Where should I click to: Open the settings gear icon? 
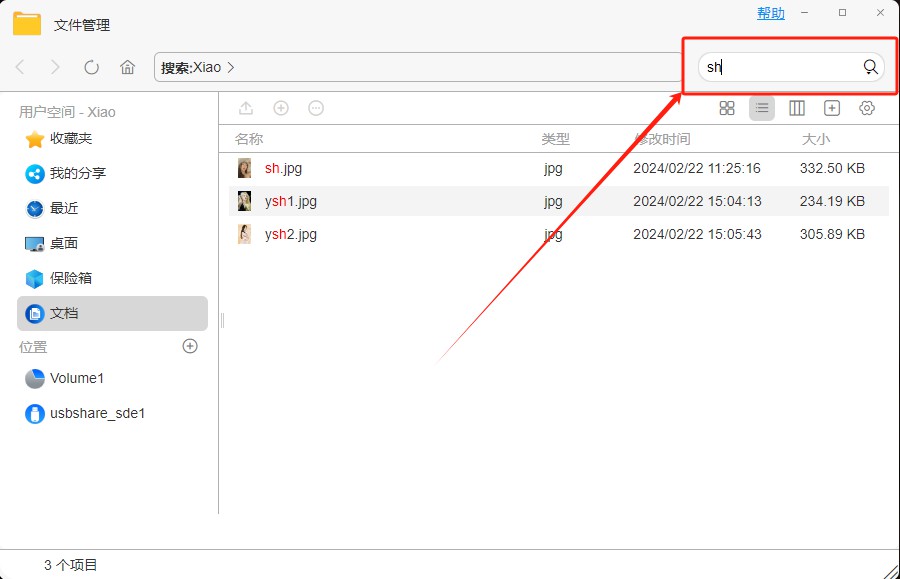coord(867,108)
